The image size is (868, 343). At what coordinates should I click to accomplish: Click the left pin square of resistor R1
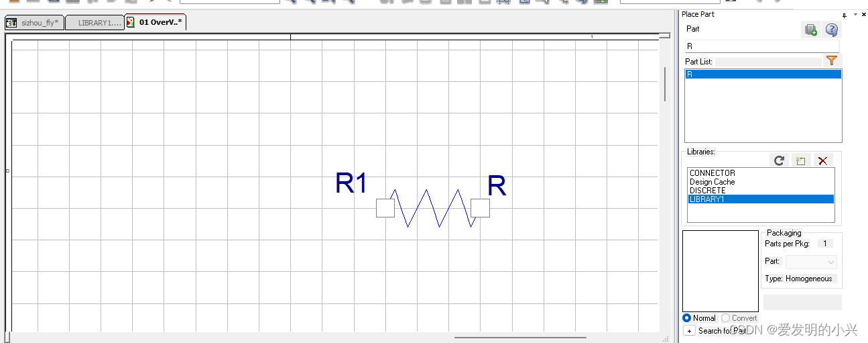385,208
